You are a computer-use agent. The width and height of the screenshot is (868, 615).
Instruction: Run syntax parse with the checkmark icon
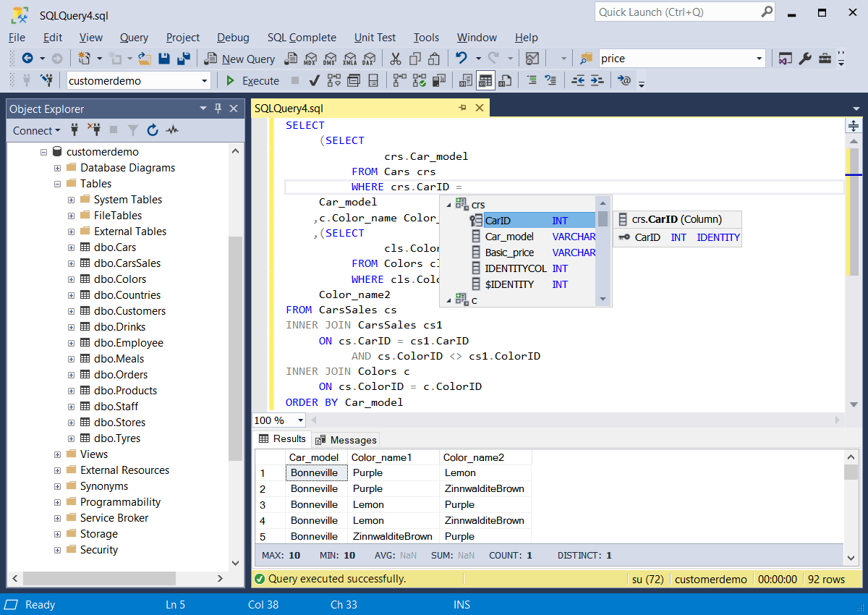click(x=313, y=80)
